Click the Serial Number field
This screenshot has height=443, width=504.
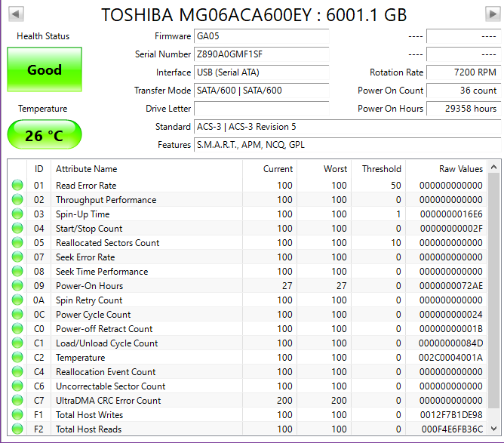[x=261, y=54]
